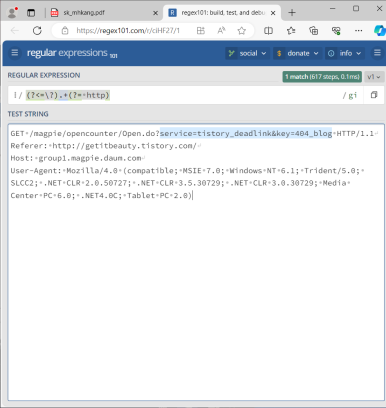The width and height of the screenshot is (386, 408).
Task: Open the Collections icon
Action: pyautogui.click(x=313, y=31)
